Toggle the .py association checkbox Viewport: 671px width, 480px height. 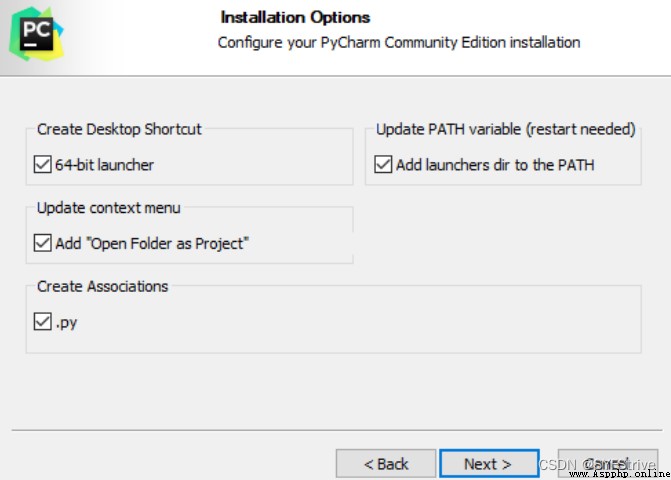[x=42, y=322]
